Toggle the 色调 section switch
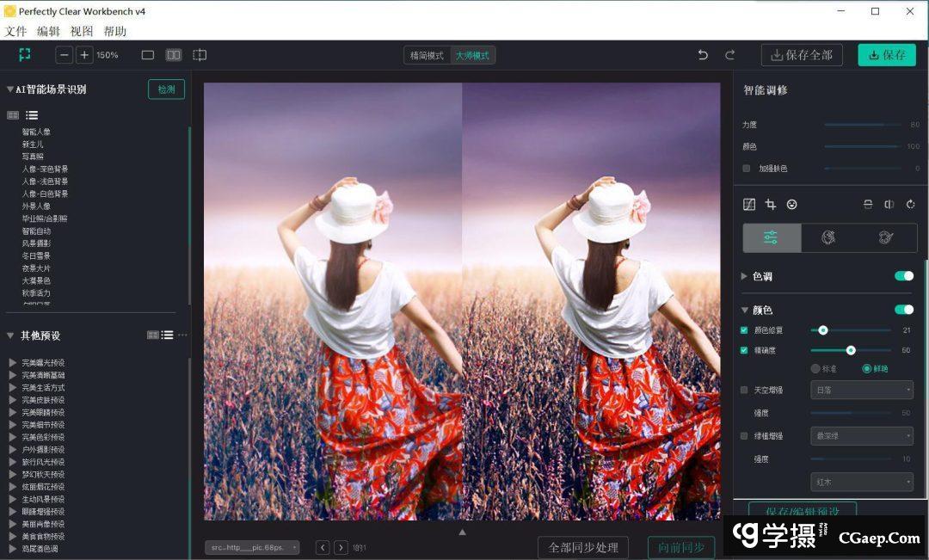The image size is (929, 560). click(x=903, y=276)
